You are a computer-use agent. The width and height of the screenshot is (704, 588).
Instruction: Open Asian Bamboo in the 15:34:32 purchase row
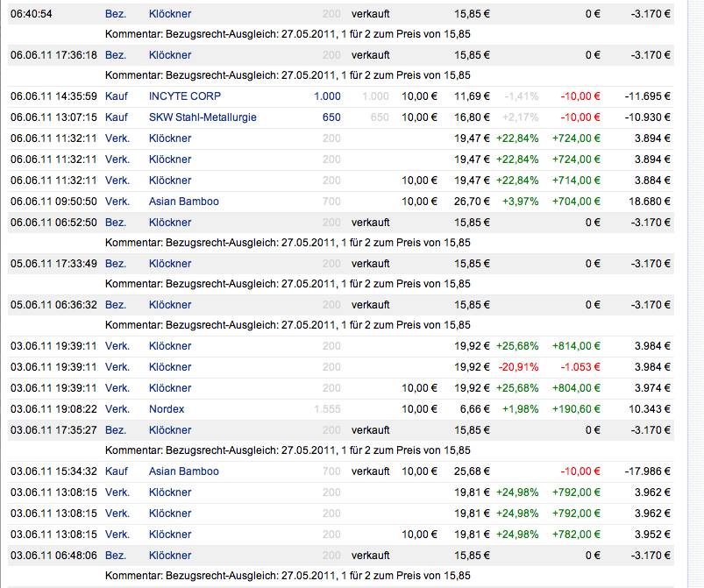click(x=183, y=471)
